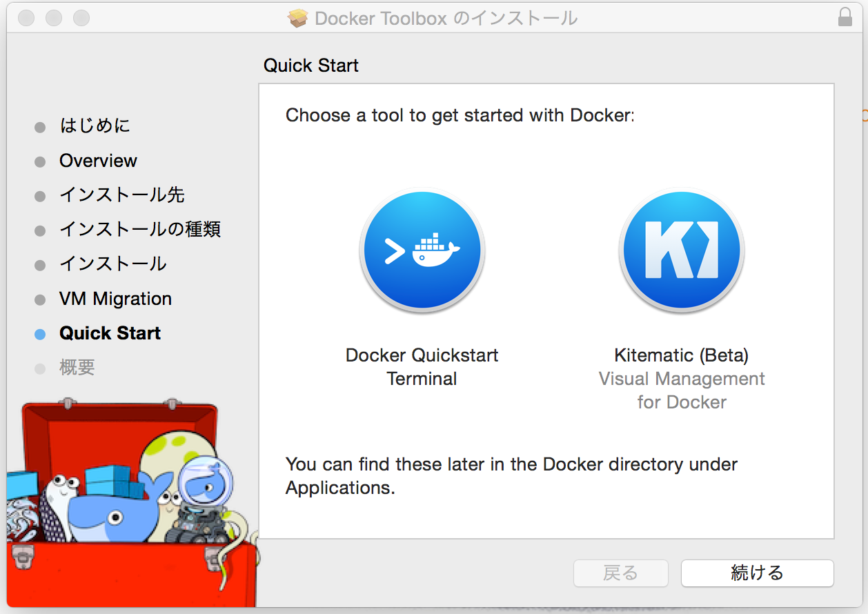Click the 戻る back button

click(x=620, y=573)
